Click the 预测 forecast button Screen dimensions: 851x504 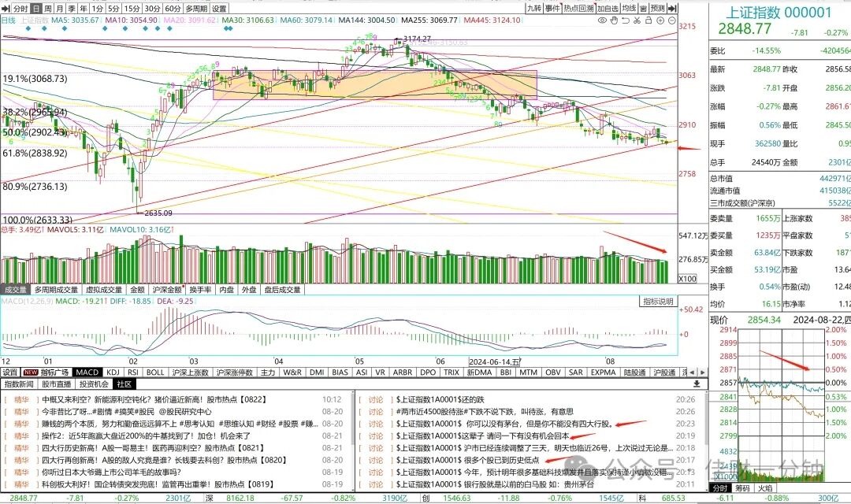[658, 8]
